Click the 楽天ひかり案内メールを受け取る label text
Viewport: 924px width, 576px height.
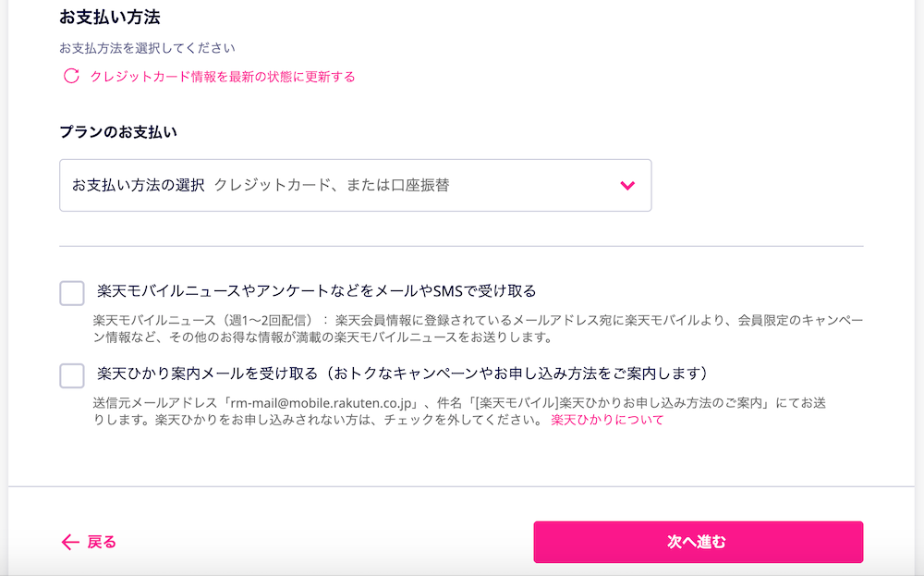click(x=402, y=374)
